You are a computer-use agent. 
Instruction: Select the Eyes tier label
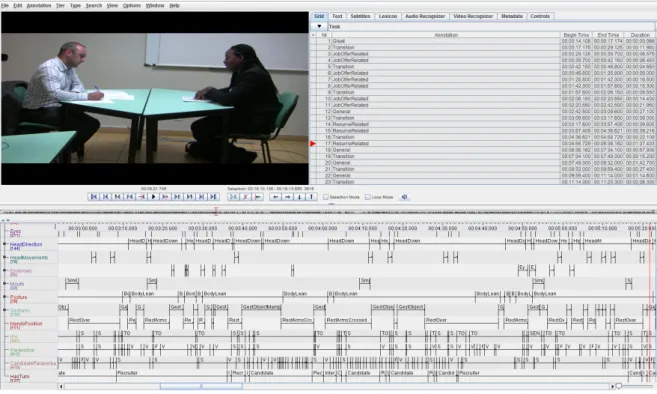(16, 231)
